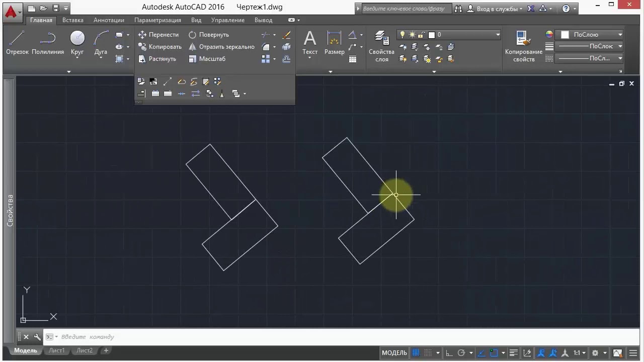Click the annotation scale visibility icon in status bar
This screenshot has width=644, height=362.
point(542,353)
